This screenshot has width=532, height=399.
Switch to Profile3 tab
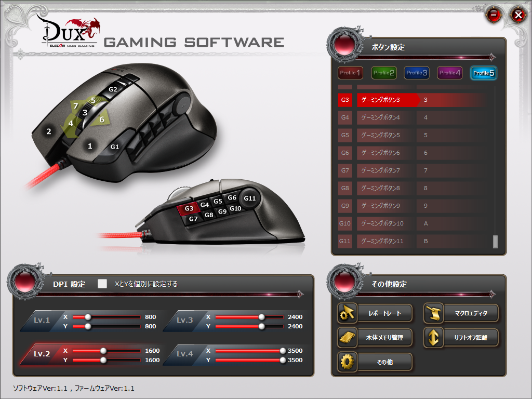417,73
